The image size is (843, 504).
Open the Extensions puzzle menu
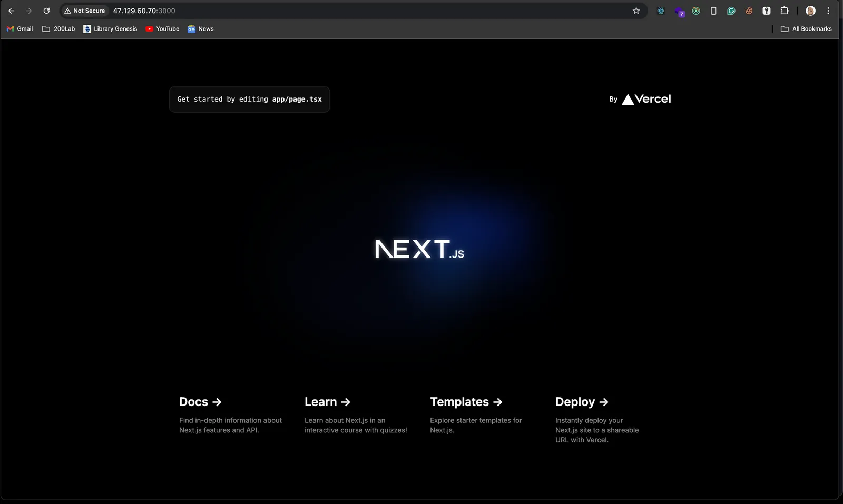click(x=785, y=11)
